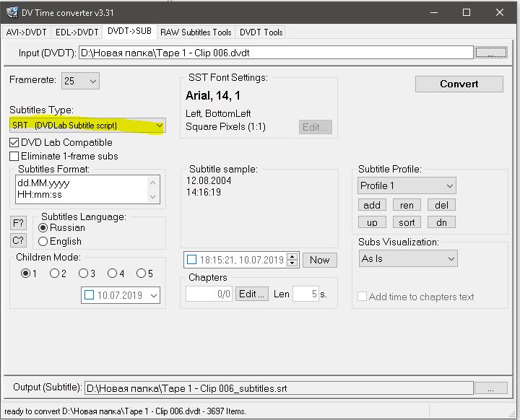Enable Eliminate 1-frame subs checkbox

pyautogui.click(x=14, y=156)
